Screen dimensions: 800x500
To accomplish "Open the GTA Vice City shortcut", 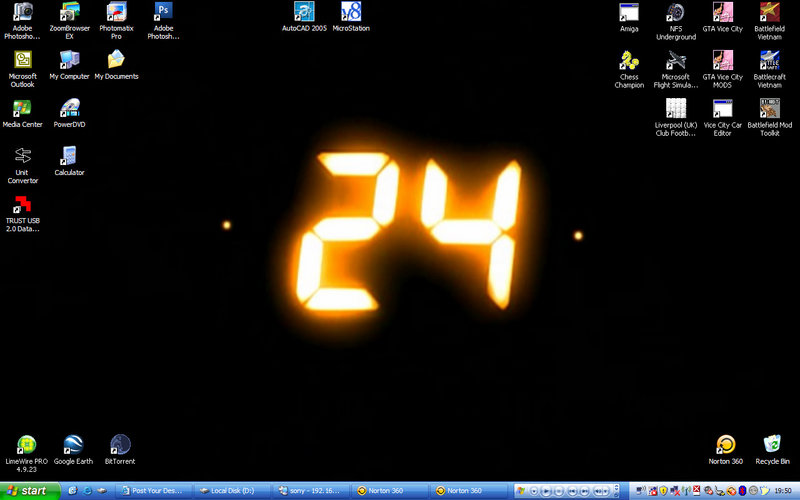I will (722, 17).
